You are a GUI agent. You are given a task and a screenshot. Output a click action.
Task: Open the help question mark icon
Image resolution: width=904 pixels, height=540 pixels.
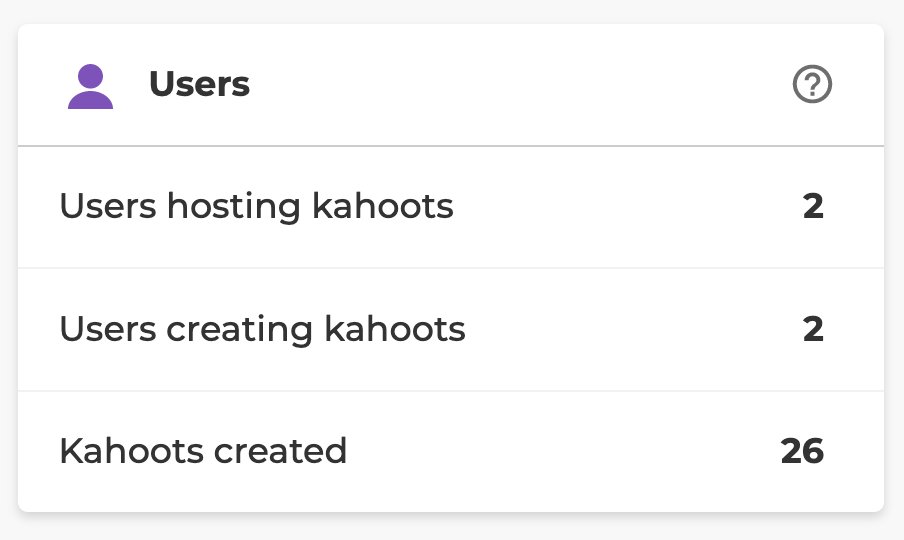point(812,86)
